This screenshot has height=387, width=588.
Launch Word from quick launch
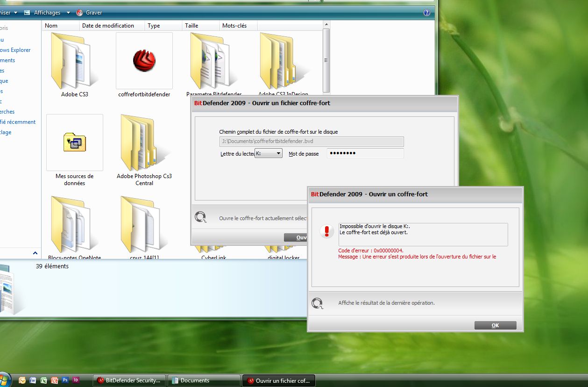[x=33, y=380]
